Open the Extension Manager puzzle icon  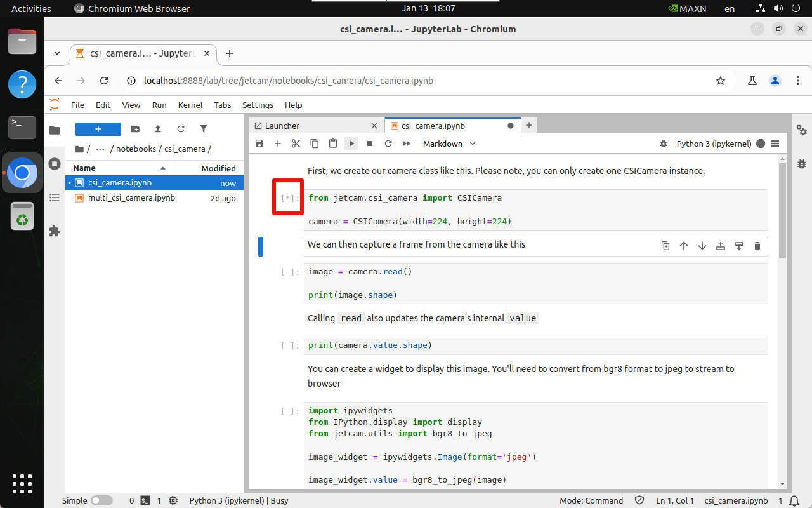[55, 231]
